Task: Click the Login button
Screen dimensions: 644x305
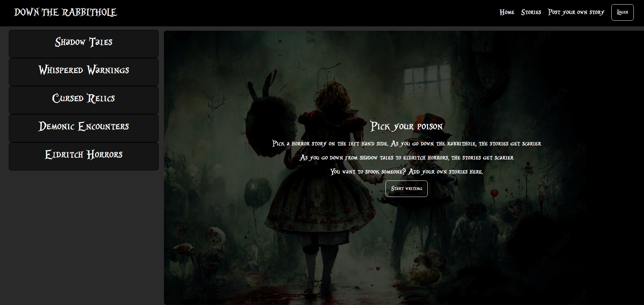Action: tap(622, 12)
